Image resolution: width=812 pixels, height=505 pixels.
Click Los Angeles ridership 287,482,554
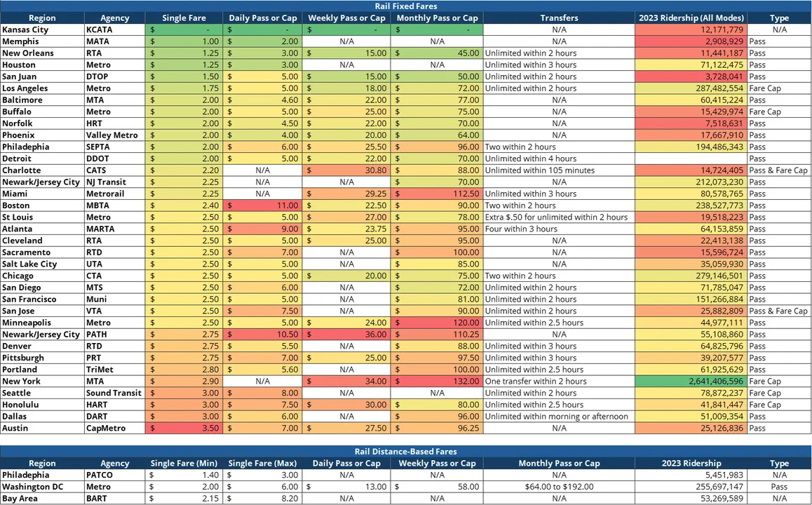click(x=691, y=88)
